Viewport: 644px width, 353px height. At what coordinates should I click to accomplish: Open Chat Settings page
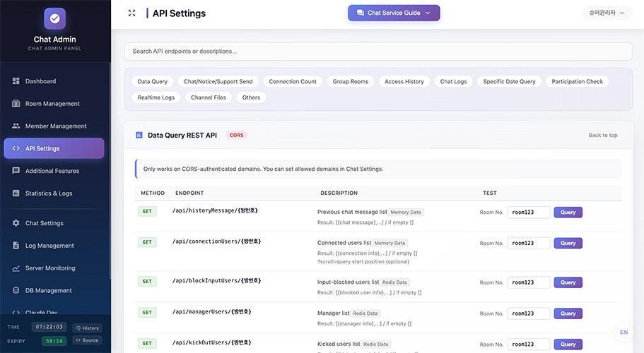click(54, 223)
